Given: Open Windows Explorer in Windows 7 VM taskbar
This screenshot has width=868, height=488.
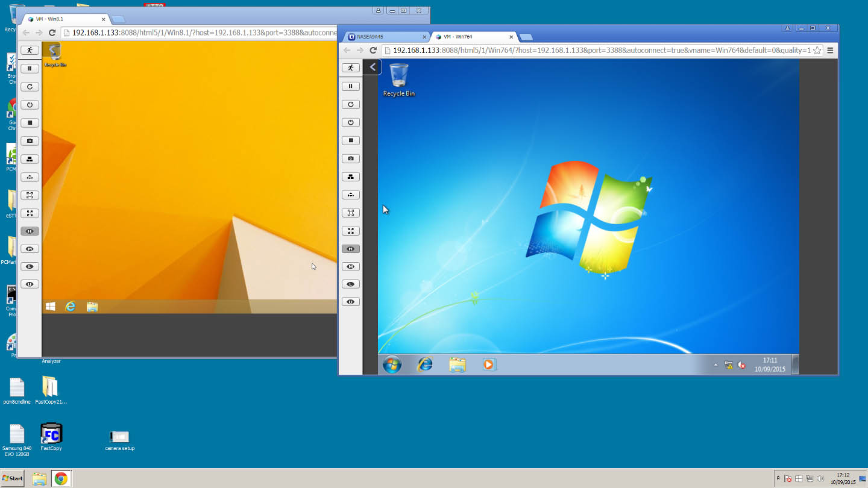Looking at the screenshot, I should pyautogui.click(x=458, y=364).
